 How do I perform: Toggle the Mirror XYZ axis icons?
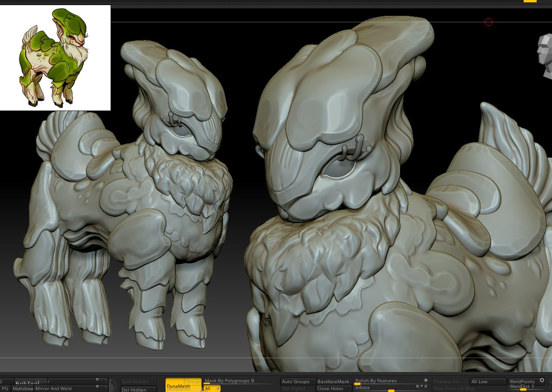coord(102,379)
